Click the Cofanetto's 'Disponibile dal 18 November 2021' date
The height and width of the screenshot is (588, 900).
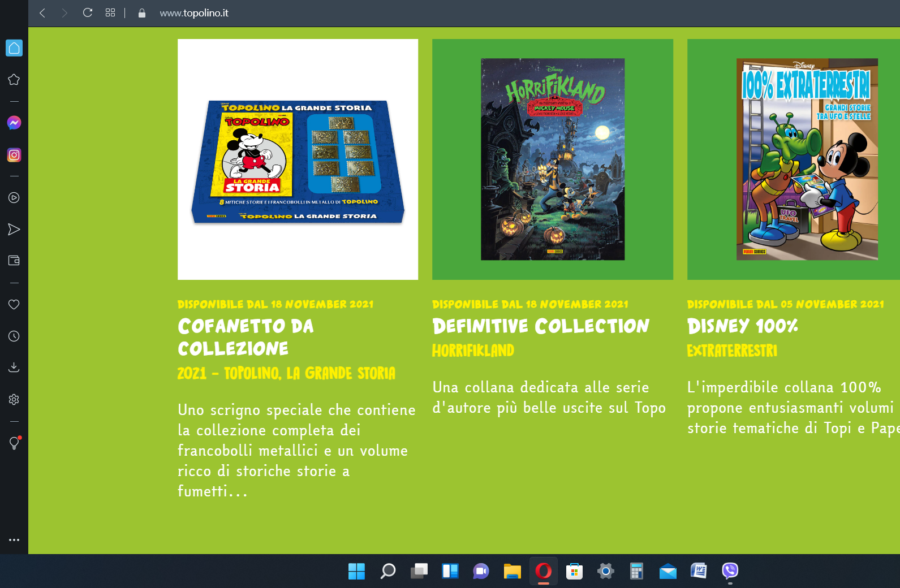(x=275, y=304)
